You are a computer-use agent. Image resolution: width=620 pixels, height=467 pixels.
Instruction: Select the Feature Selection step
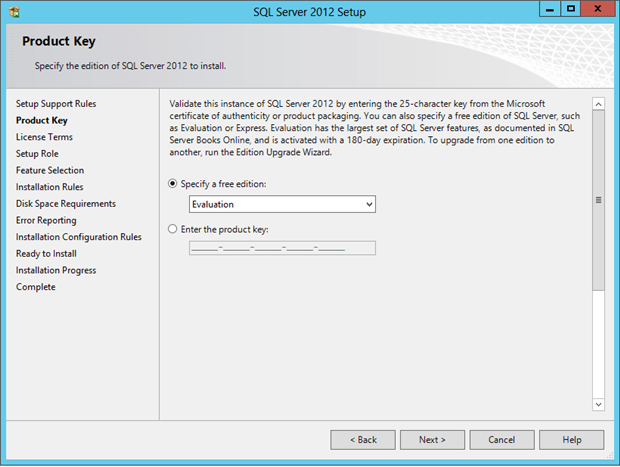point(50,170)
